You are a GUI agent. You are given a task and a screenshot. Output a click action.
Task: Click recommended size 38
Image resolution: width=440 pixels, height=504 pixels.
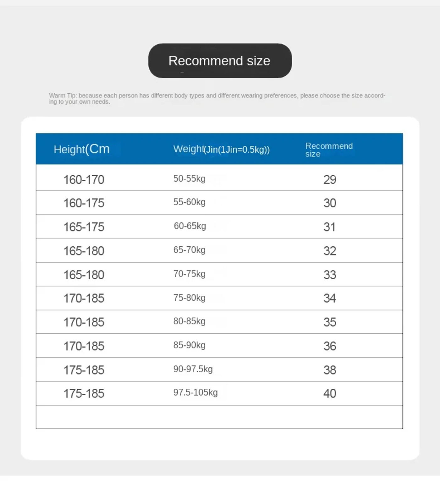[x=330, y=370]
